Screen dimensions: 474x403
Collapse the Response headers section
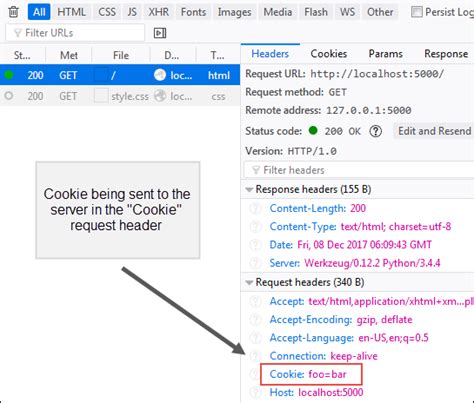tap(249, 190)
